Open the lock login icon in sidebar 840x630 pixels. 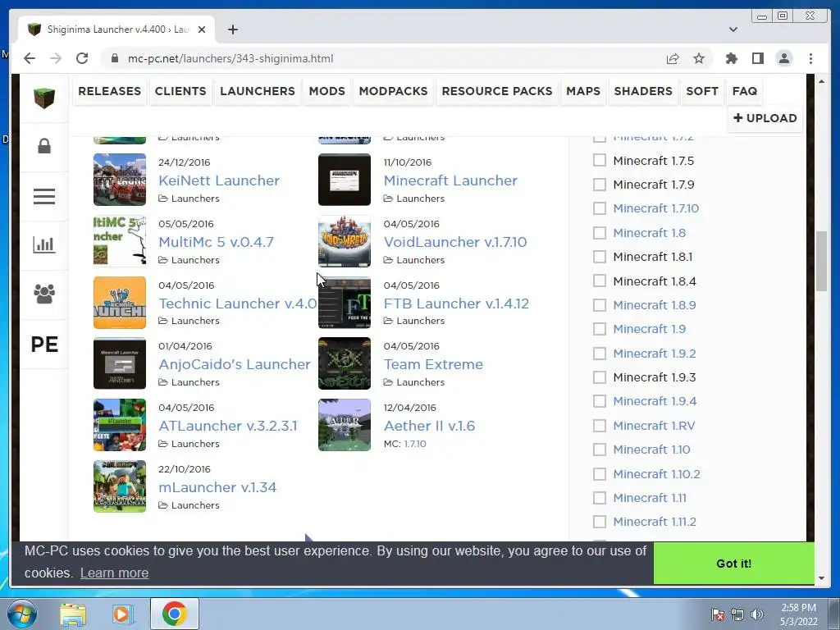44,146
